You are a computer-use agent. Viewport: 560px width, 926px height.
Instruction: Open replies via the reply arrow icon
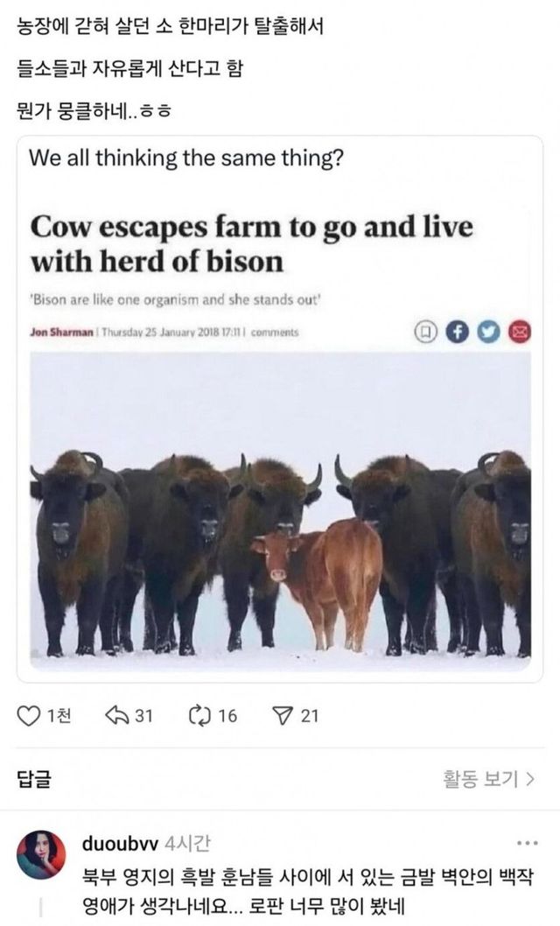116,716
